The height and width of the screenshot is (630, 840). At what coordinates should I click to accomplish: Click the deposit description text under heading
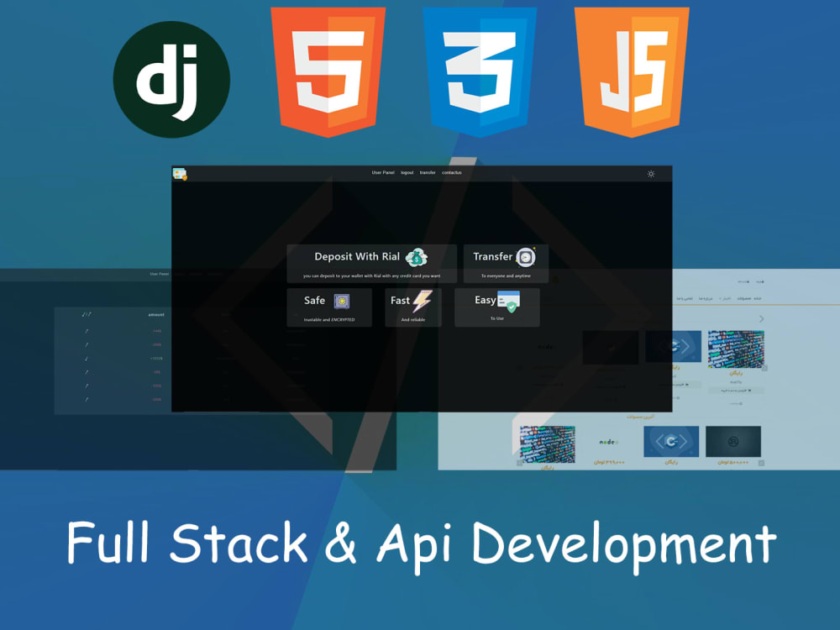pos(372,276)
